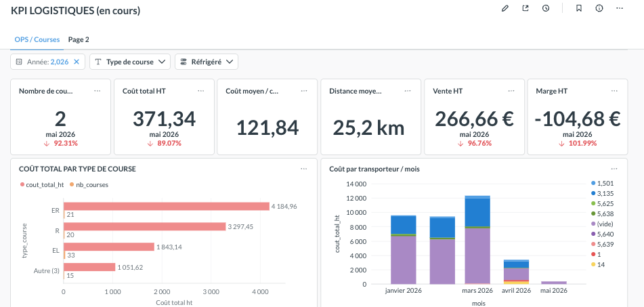
Task: Open Nombre de courses card menu
Action: point(98,91)
